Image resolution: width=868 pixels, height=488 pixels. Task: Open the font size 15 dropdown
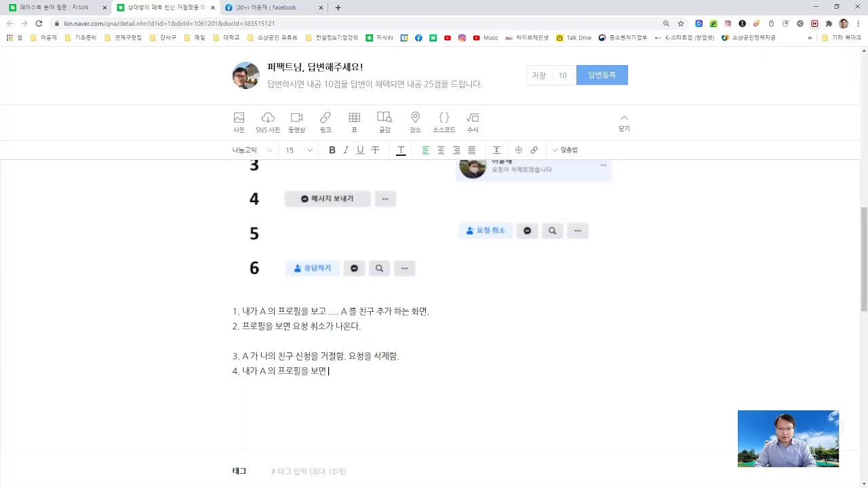coord(299,150)
